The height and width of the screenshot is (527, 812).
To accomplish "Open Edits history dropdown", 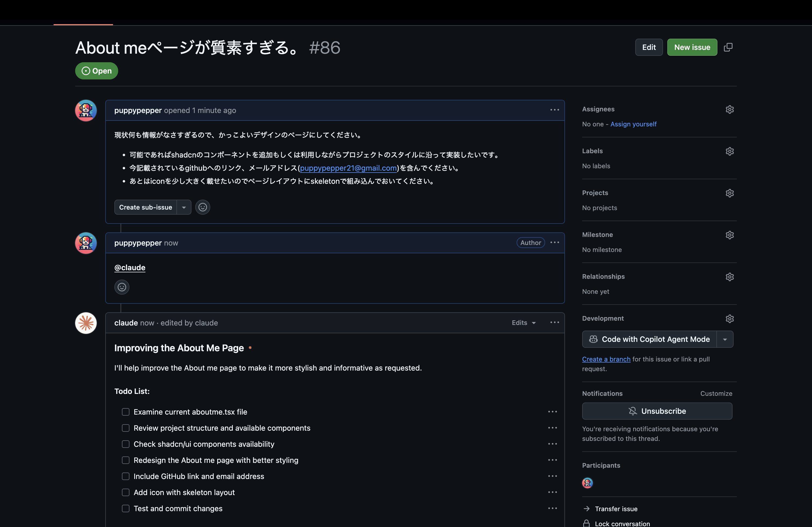I will click(524, 323).
